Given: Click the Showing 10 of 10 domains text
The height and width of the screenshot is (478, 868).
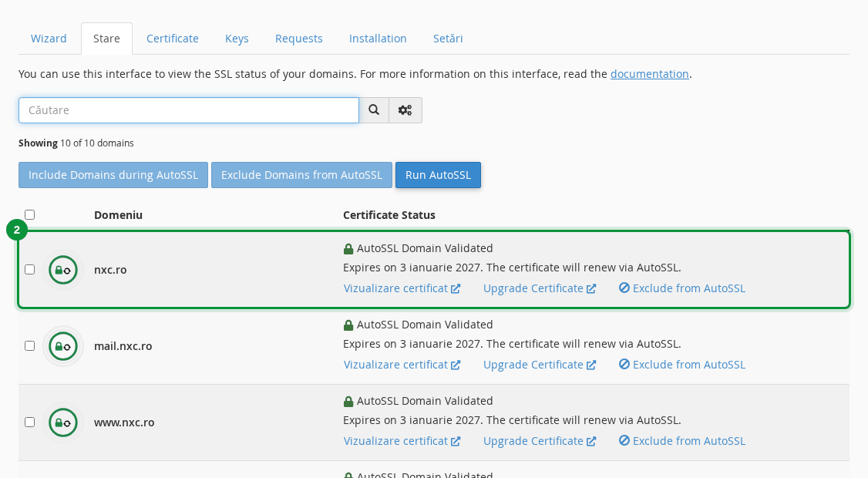Looking at the screenshot, I should click(76, 143).
